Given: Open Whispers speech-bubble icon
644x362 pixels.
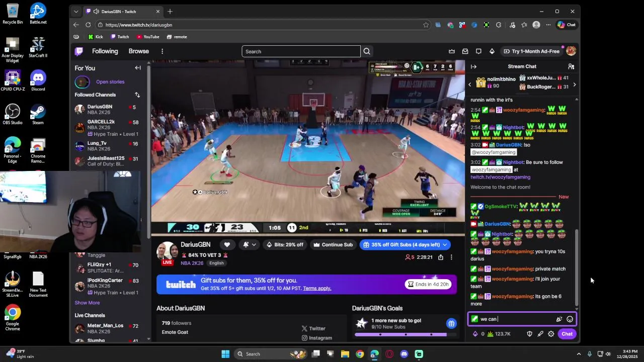Looking at the screenshot, I should tap(478, 51).
